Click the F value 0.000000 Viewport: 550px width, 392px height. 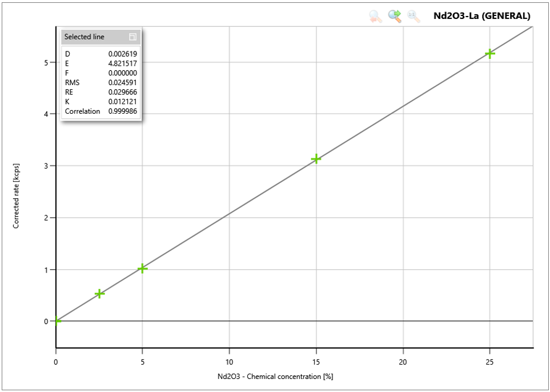pyautogui.click(x=122, y=73)
